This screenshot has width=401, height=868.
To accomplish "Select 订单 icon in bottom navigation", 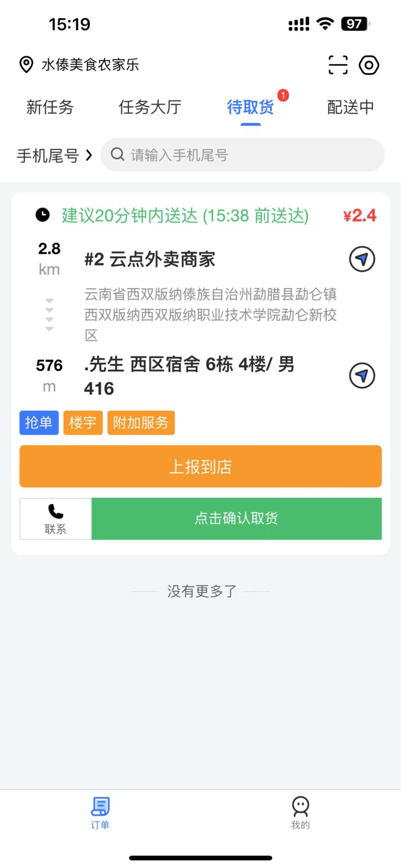I will tap(100, 806).
